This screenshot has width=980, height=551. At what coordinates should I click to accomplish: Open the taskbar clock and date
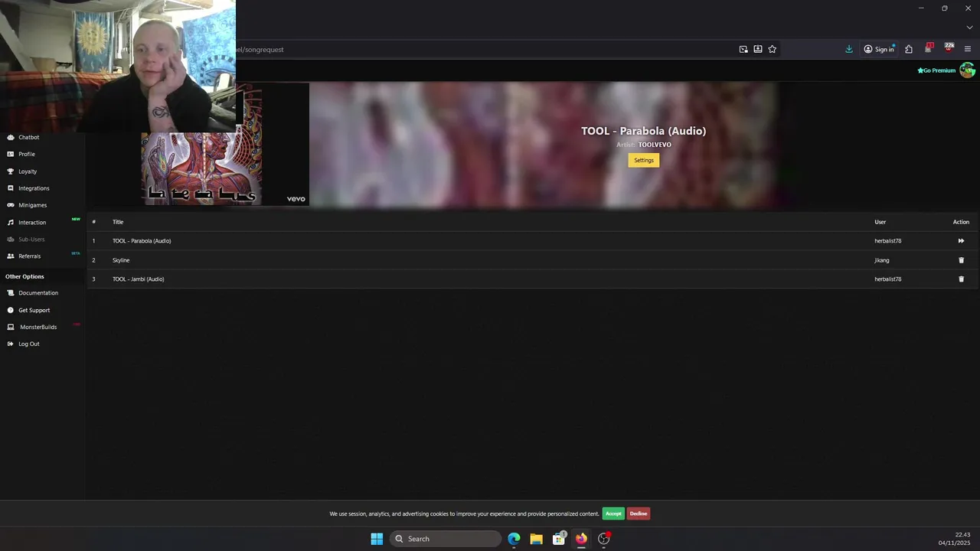click(955, 539)
